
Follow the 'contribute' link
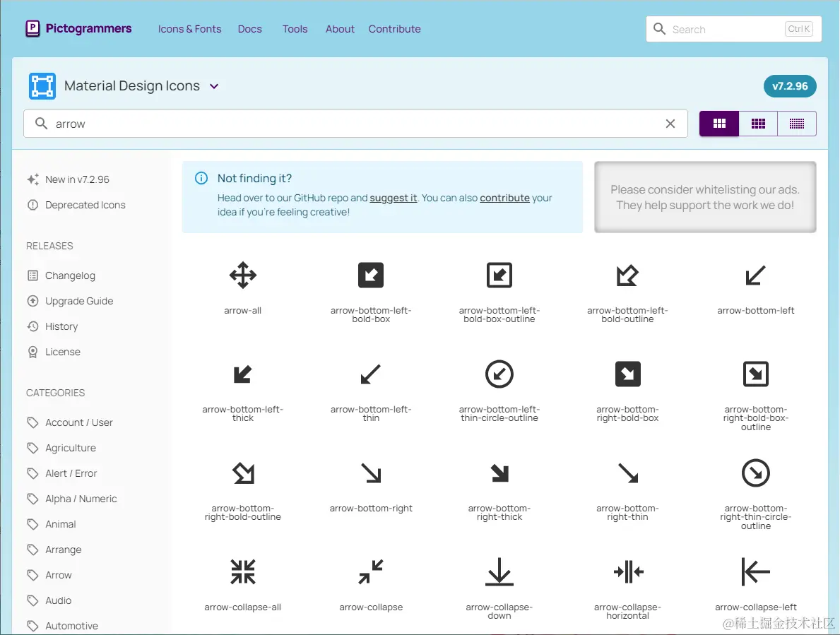[504, 198]
